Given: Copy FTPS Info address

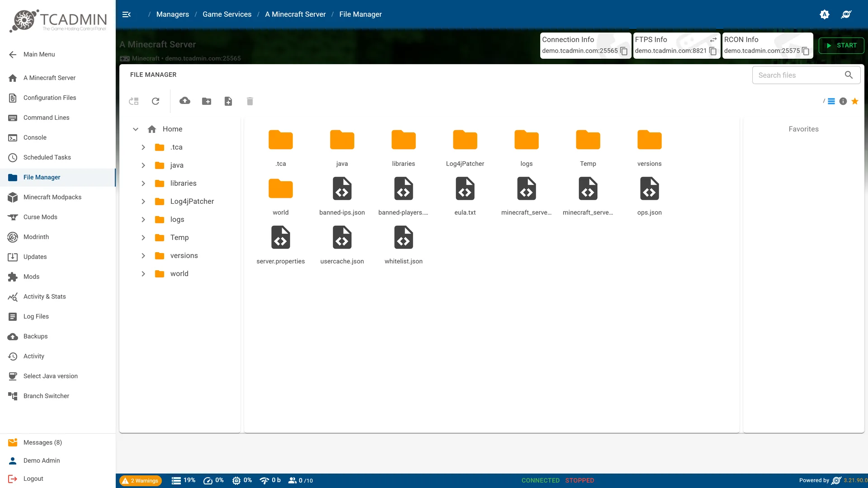Looking at the screenshot, I should (713, 51).
